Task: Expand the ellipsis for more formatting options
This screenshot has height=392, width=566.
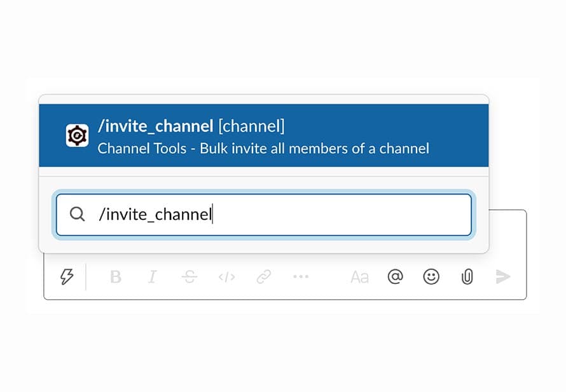Action: pyautogui.click(x=301, y=277)
